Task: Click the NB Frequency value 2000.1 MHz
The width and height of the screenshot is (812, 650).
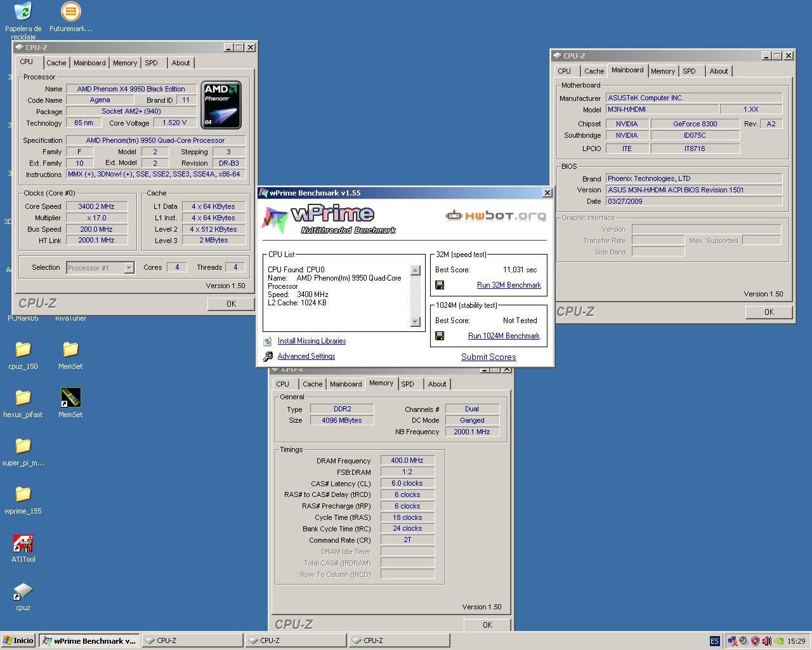Action: point(472,432)
